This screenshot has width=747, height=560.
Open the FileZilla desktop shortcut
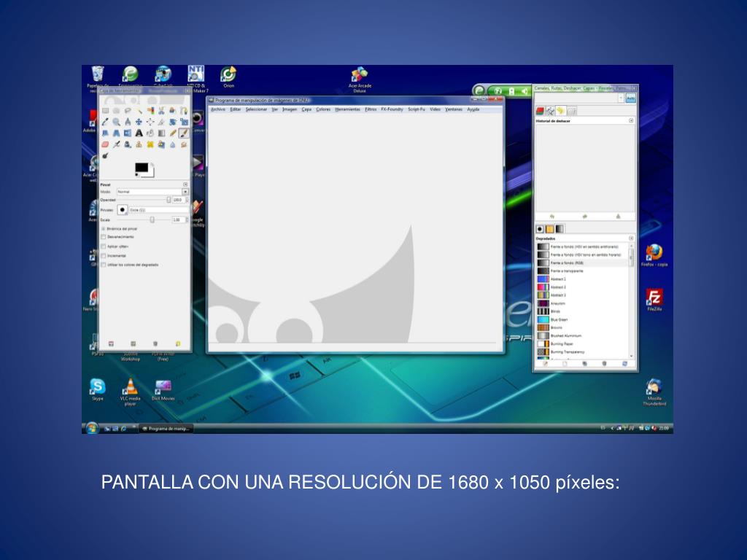coord(654,300)
